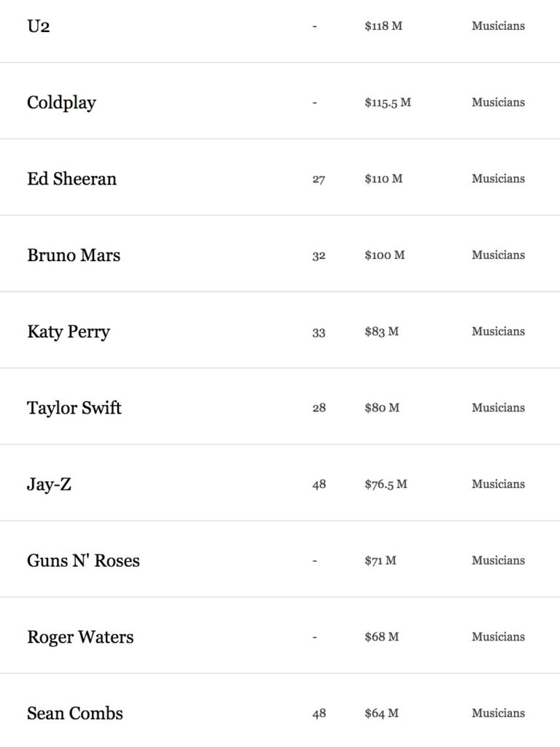Screen dimensions: 560x747
Task: Open Katy Perry's profile
Action: pos(69,332)
